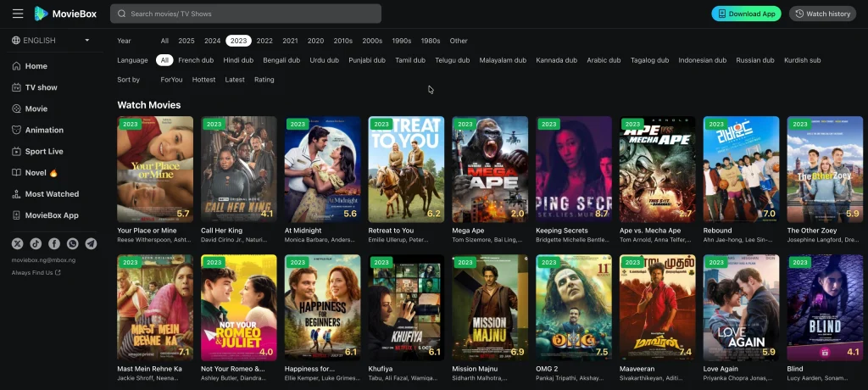Select year filter 1990s
Viewport: 868px width, 390px height.
pos(402,41)
